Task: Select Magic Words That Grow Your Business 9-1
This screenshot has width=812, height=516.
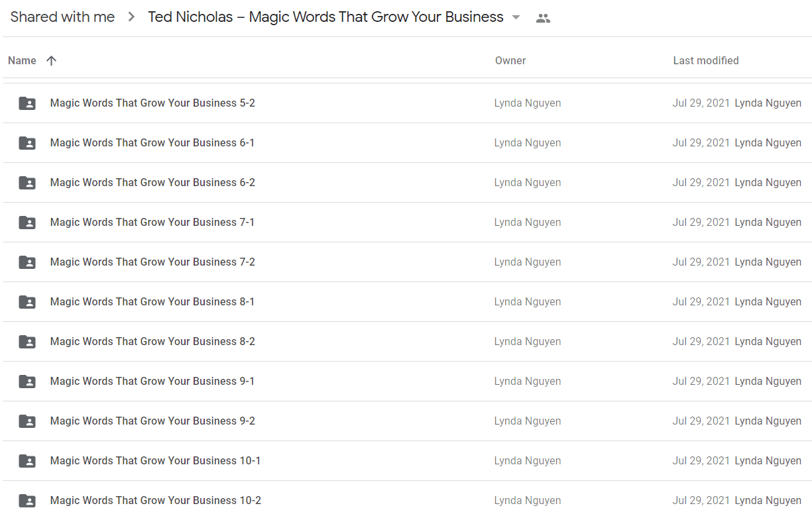Action: [152, 382]
